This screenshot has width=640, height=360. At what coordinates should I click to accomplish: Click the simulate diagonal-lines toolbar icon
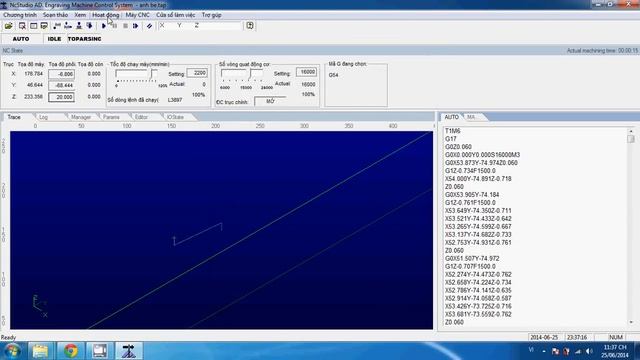(x=149, y=26)
